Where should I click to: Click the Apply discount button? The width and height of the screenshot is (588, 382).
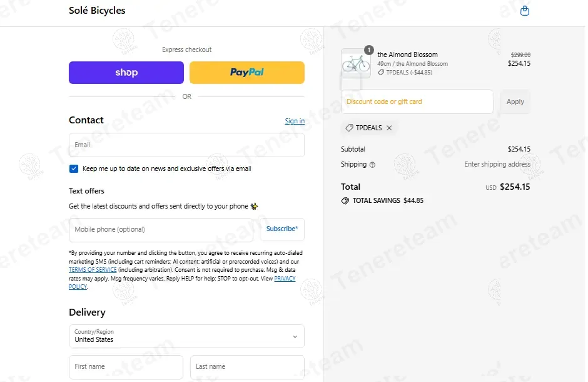point(515,102)
